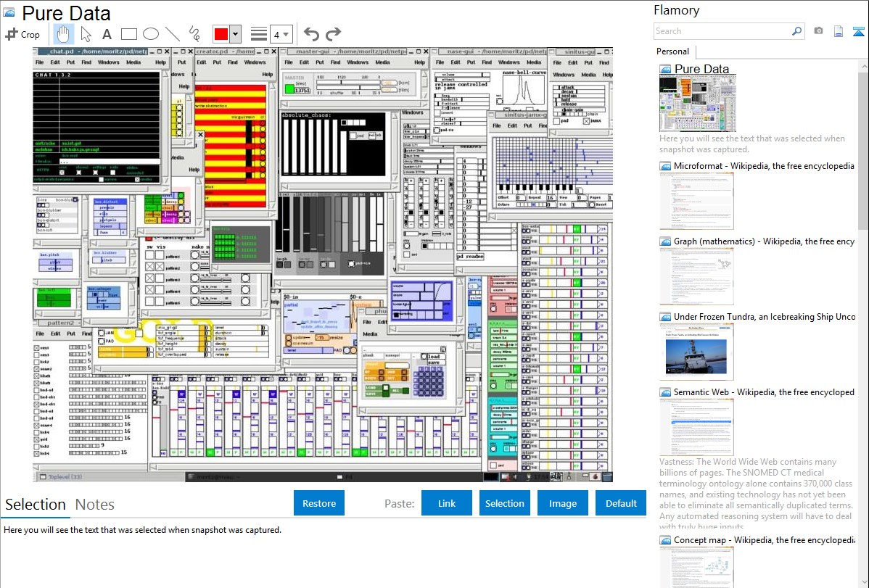The width and height of the screenshot is (869, 588).
Task: Open File menu in the chat.pd window
Action: [40, 62]
